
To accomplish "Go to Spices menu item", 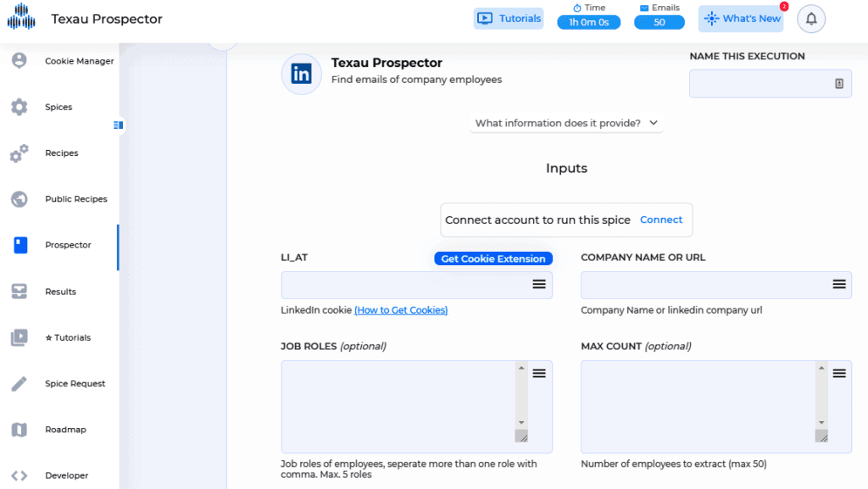I will [x=59, y=107].
